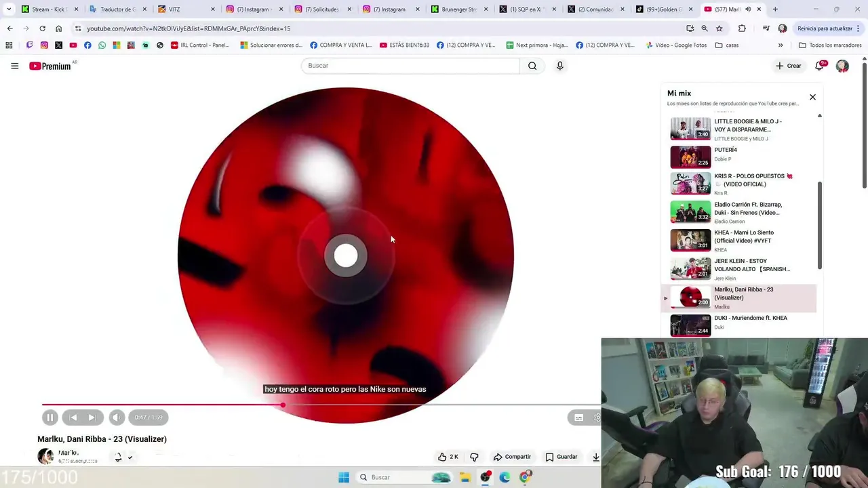Play PUTERÍ4 by Doble P
The height and width of the screenshot is (488, 868).
pyautogui.click(x=739, y=157)
